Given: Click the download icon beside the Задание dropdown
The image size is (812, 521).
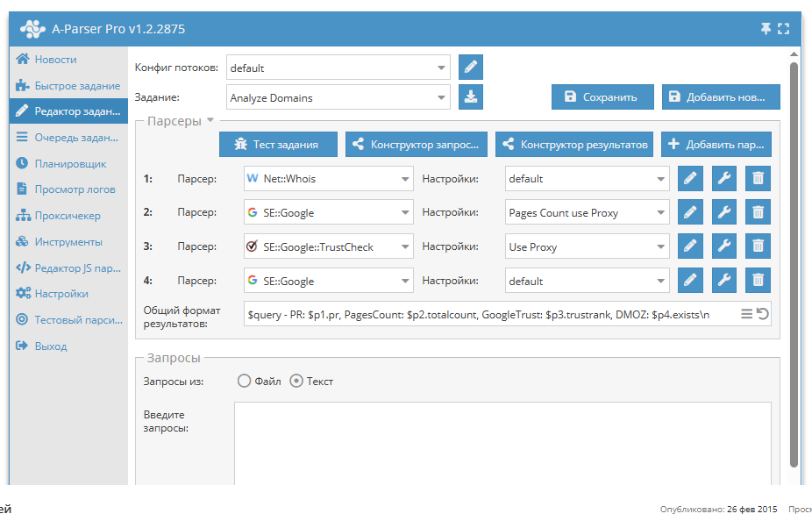Looking at the screenshot, I should pos(471,96).
